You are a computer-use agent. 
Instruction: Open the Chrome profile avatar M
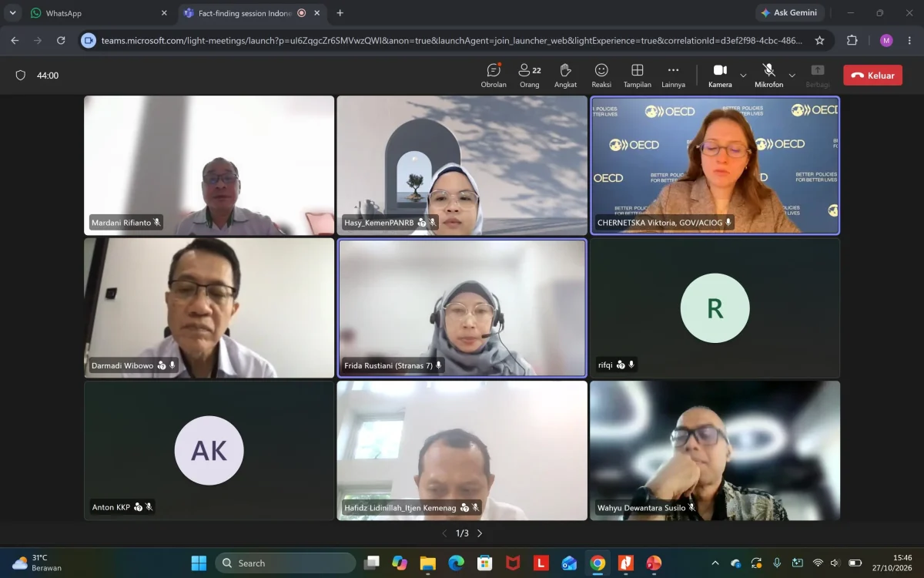click(x=886, y=40)
